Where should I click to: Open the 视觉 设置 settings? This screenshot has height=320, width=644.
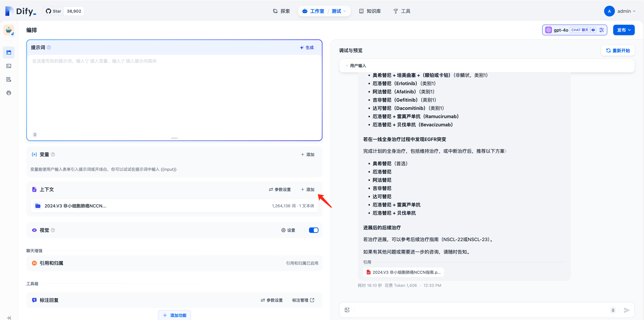[x=288, y=230]
